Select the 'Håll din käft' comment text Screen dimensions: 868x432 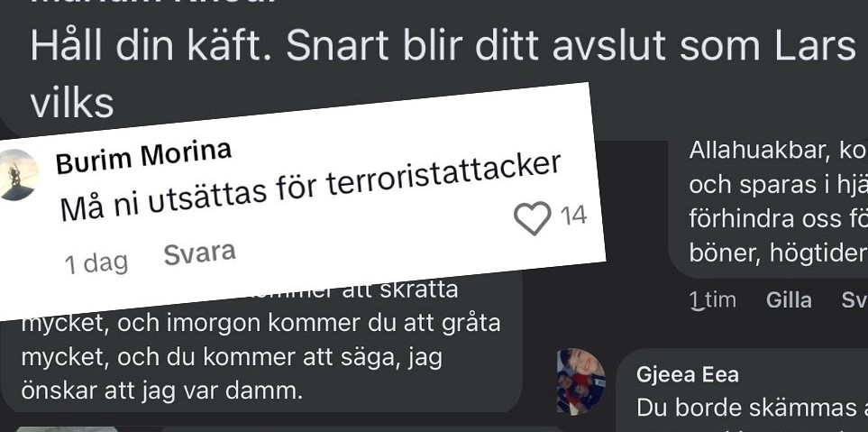443,73
